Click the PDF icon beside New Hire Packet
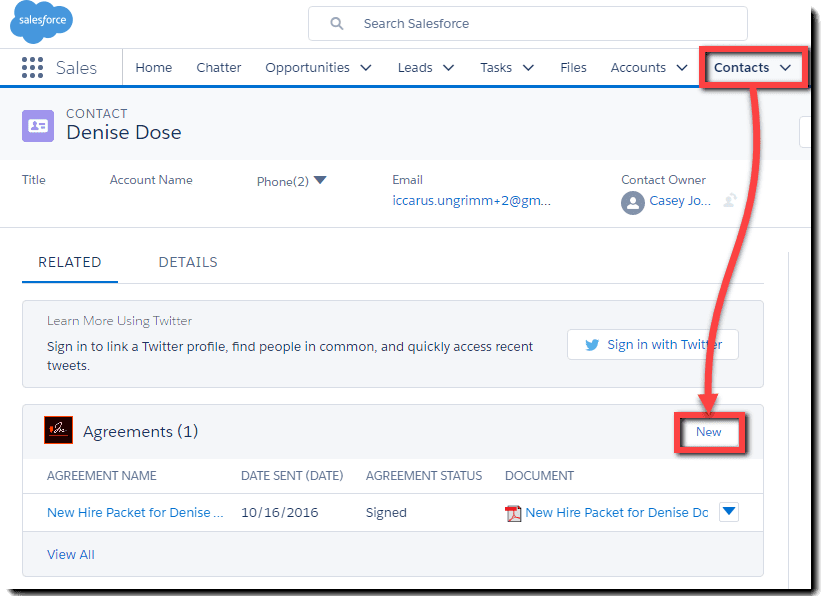The height and width of the screenshot is (596, 821). 513,513
